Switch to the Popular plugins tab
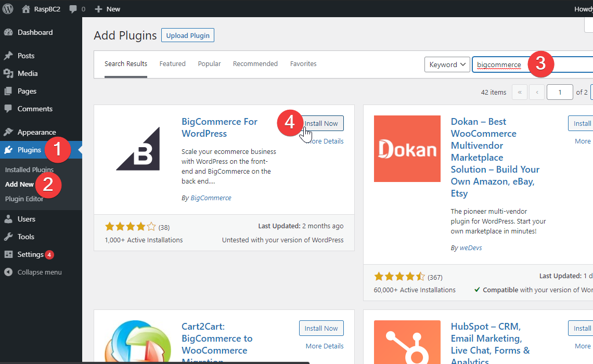 click(209, 63)
